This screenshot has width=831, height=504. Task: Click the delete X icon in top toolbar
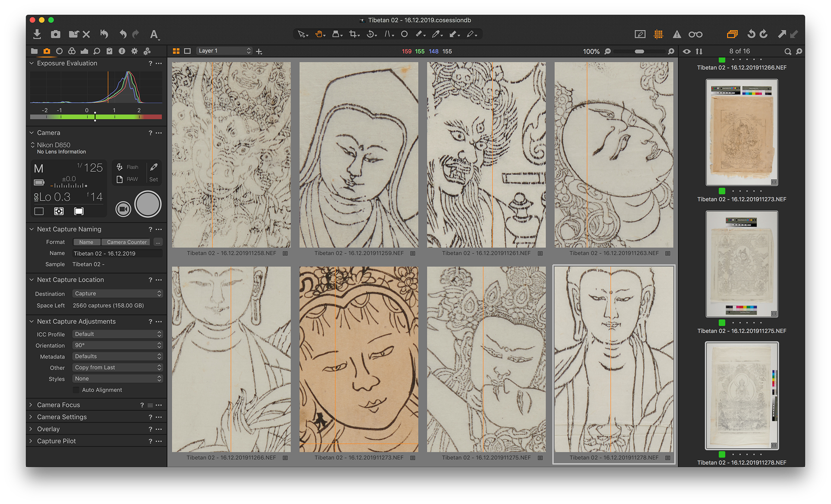pyautogui.click(x=86, y=34)
